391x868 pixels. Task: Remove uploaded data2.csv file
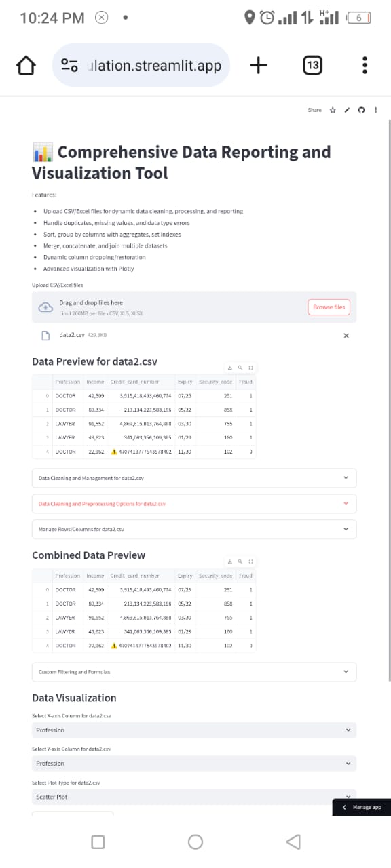[346, 335]
